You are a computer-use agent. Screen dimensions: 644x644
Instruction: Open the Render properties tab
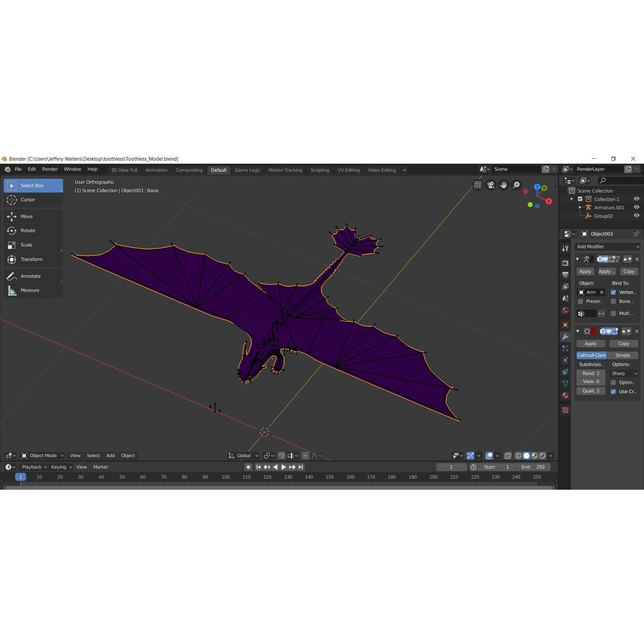pos(565,263)
